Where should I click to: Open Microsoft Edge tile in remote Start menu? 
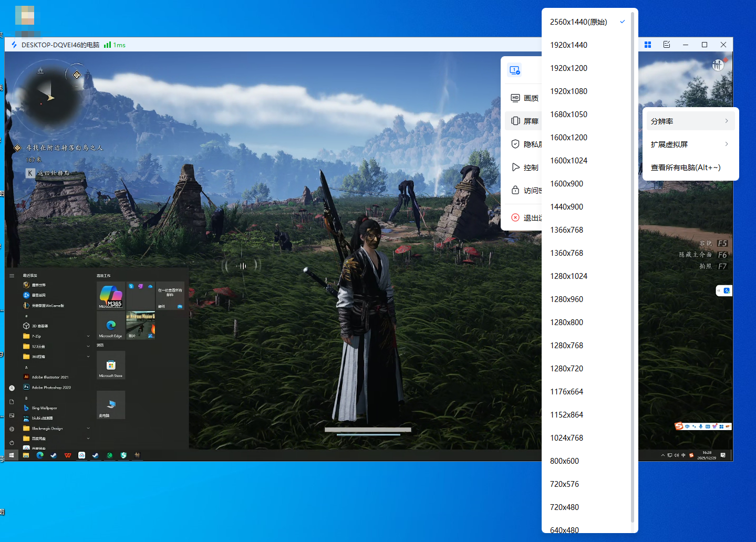pos(111,326)
